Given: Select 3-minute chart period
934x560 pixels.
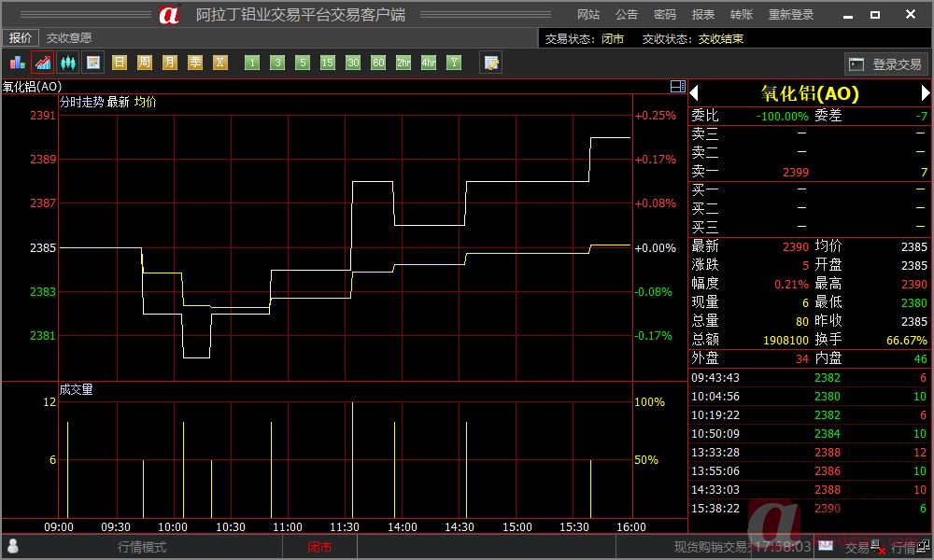Looking at the screenshot, I should click(x=277, y=63).
